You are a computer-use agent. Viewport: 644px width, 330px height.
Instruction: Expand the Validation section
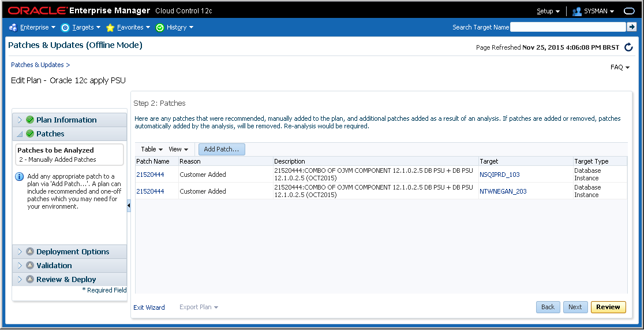pos(20,265)
